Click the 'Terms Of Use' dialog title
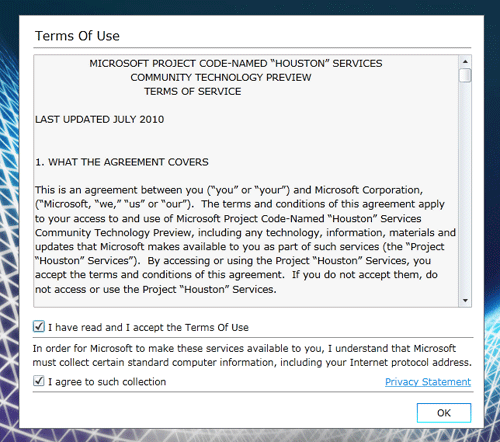Viewport: 500px width, 442px height. 77,36
